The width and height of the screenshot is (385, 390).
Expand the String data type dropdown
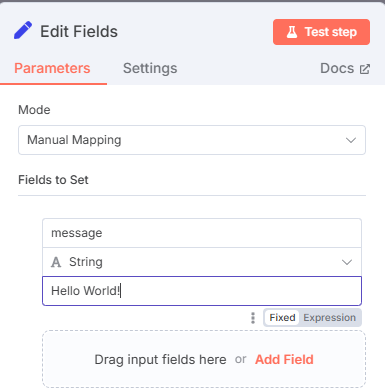coord(202,262)
